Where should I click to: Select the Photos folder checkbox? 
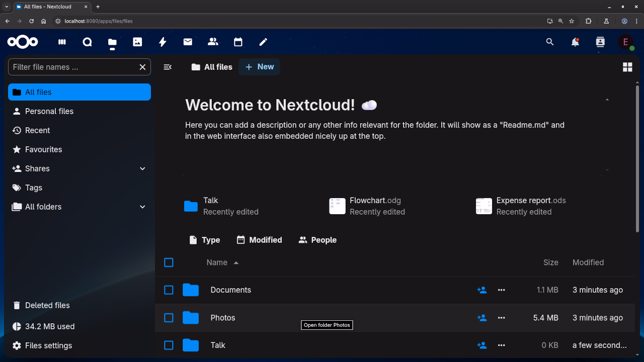[169, 318]
